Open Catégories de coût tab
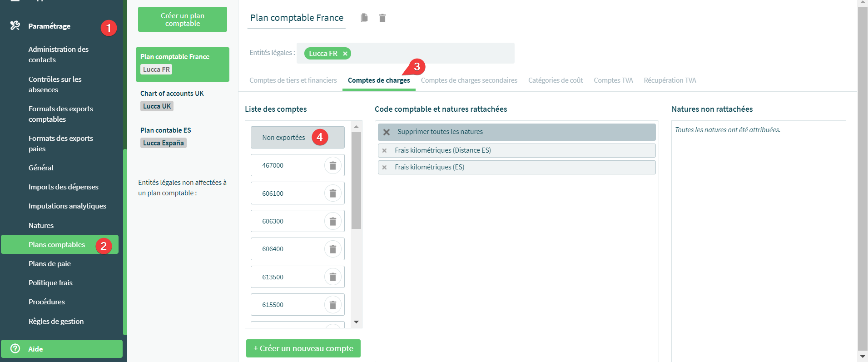 [555, 80]
